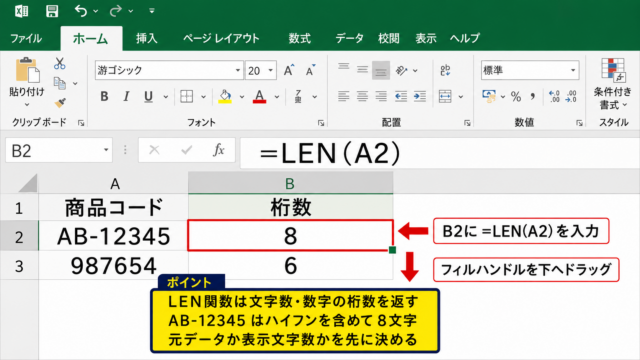
Task: Click the text Orientation icon
Action: (402, 71)
